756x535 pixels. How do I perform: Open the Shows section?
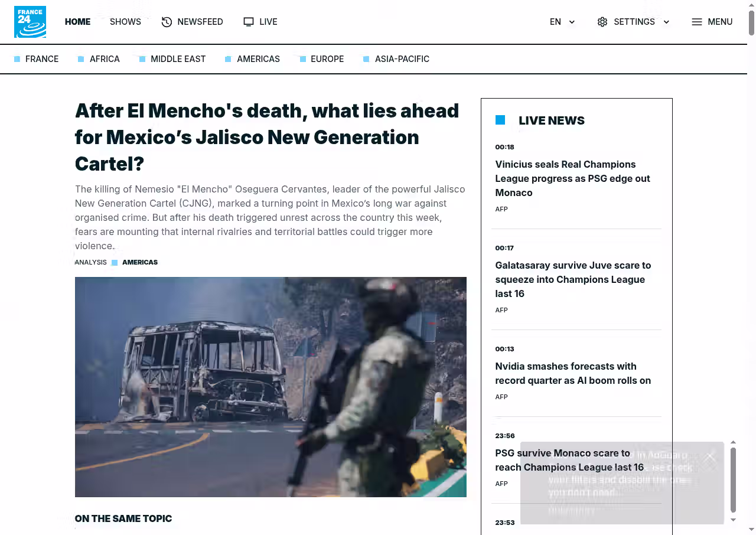tap(125, 22)
